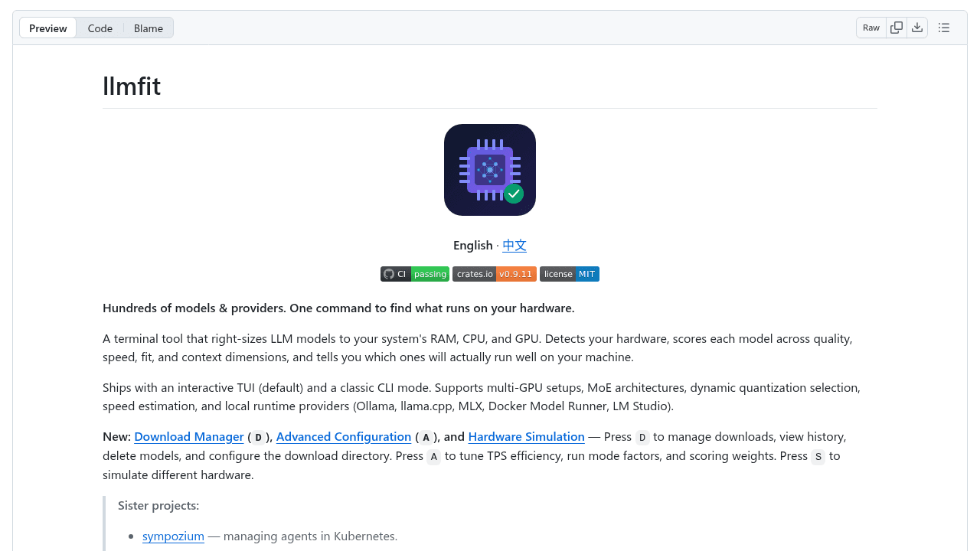Image resolution: width=980 pixels, height=551 pixels.
Task: Open the Raw file view
Action: (871, 27)
